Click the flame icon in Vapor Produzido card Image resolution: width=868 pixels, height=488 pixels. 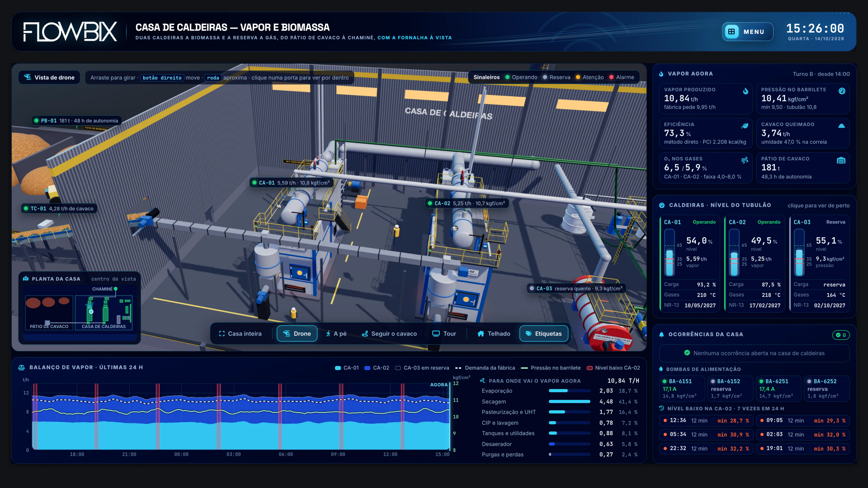tap(745, 91)
